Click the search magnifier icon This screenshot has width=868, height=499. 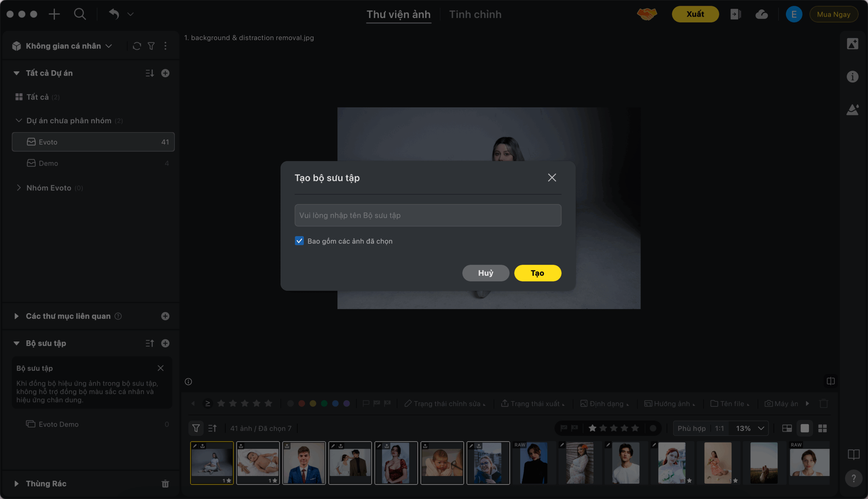(x=80, y=14)
